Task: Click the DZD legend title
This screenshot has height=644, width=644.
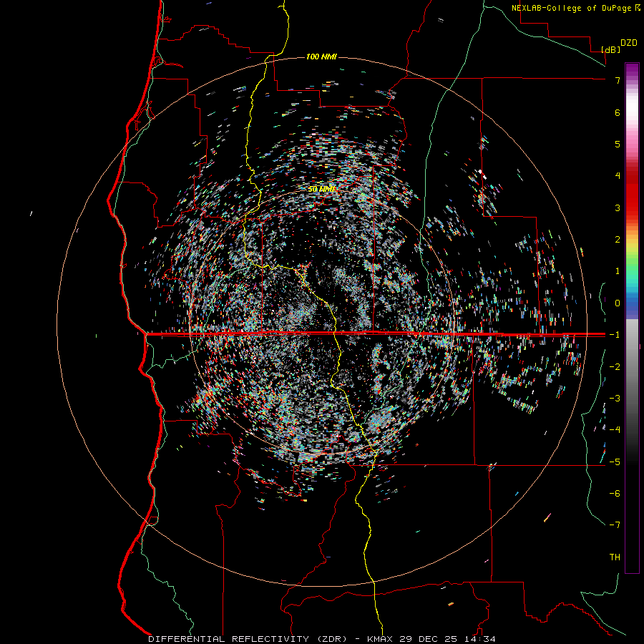Action: click(629, 43)
